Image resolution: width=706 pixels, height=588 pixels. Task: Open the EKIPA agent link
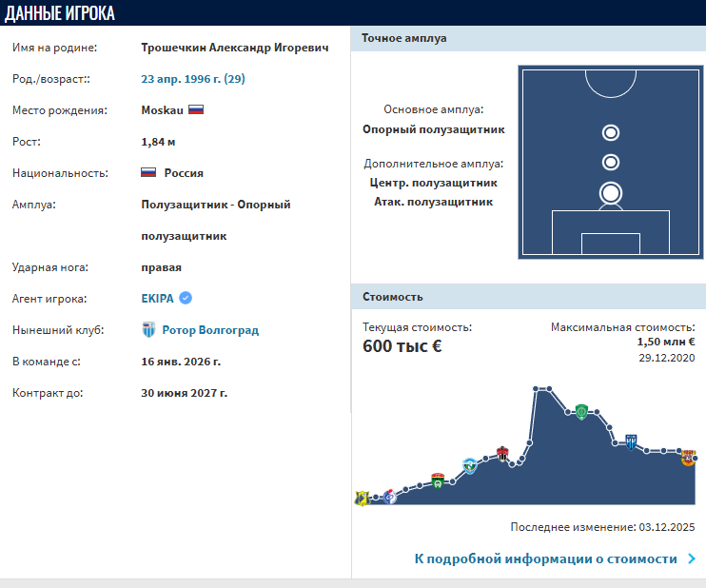[157, 298]
